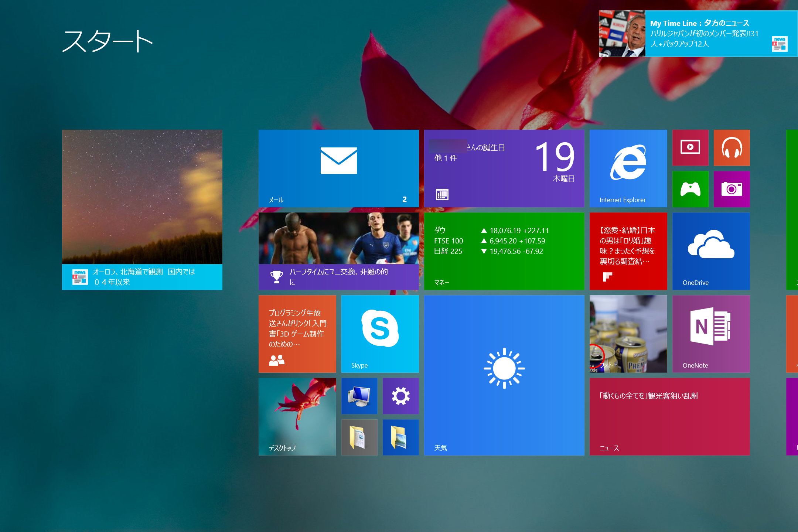Open the Mail tile
The height and width of the screenshot is (532, 798).
(x=338, y=168)
